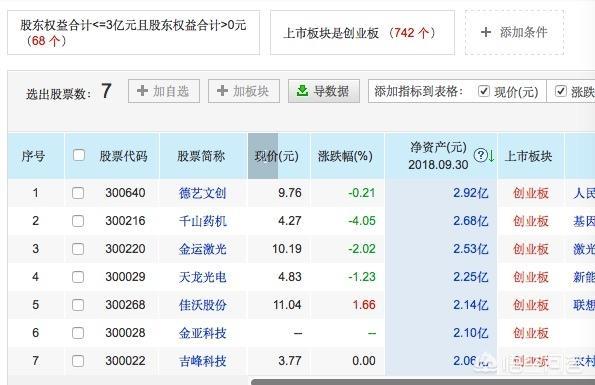Open the 吉峰科技 stock link
This screenshot has width=595, height=385.
[x=202, y=361]
